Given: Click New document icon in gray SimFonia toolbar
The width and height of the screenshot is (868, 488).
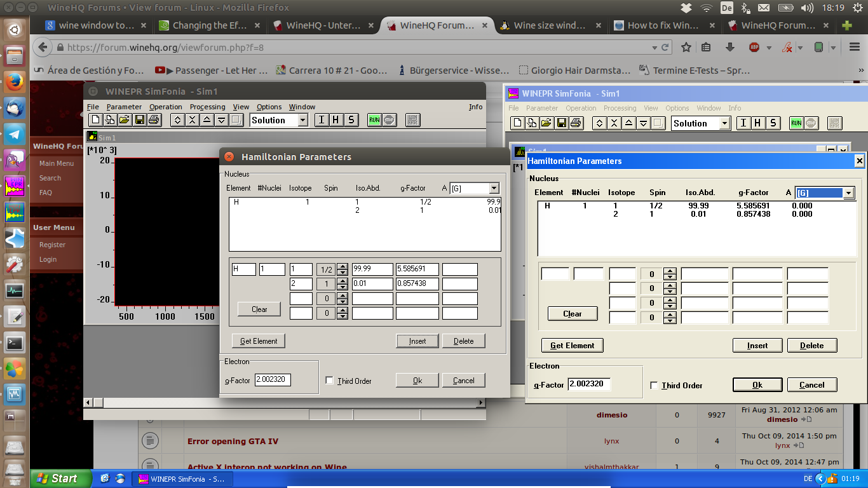Looking at the screenshot, I should coord(95,120).
